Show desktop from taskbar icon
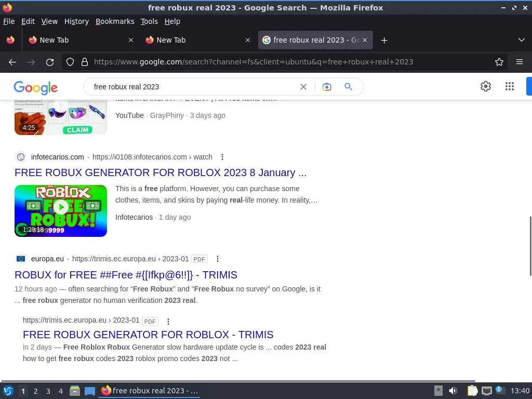Viewport: 532px width, 399px height. click(89, 391)
